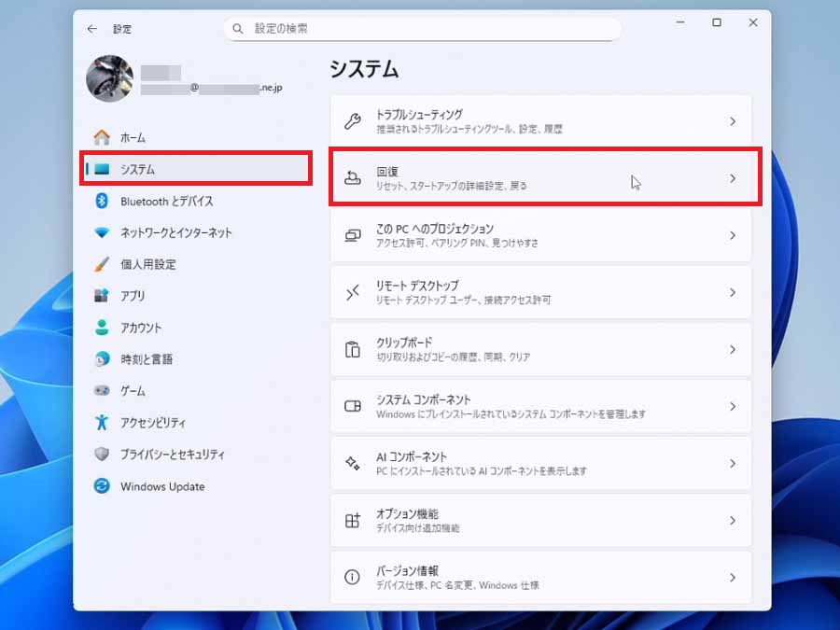Open システム コンポーネント settings

coord(539,406)
